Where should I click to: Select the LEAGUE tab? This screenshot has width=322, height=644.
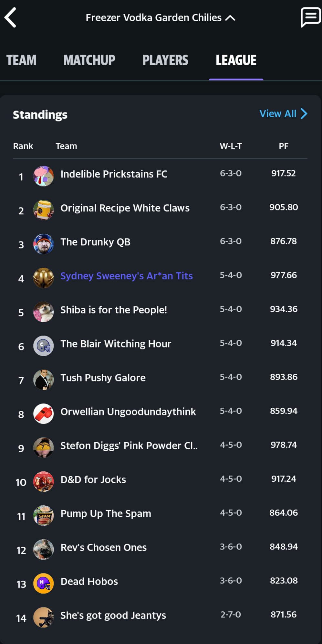tap(236, 60)
